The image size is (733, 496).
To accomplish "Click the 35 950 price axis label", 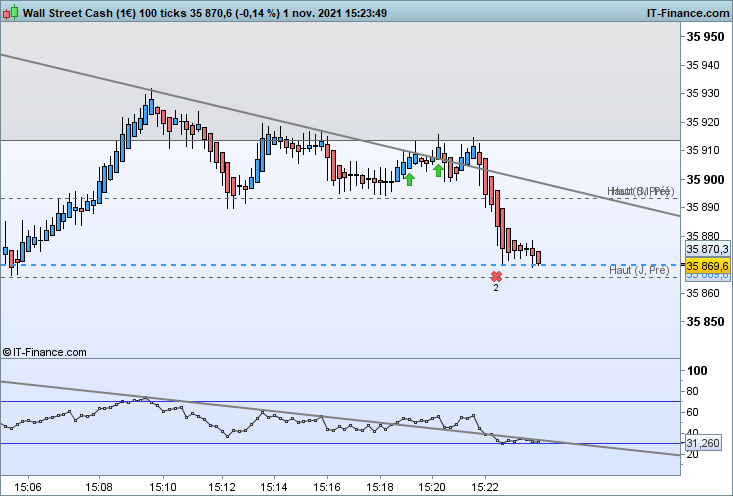I will tap(705, 37).
